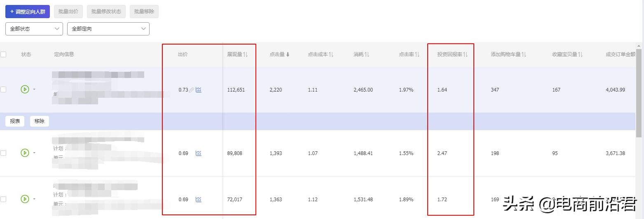Viewport: 644px width, 219px height.
Task: Click the 167 favorites cell
Action: [556, 89]
